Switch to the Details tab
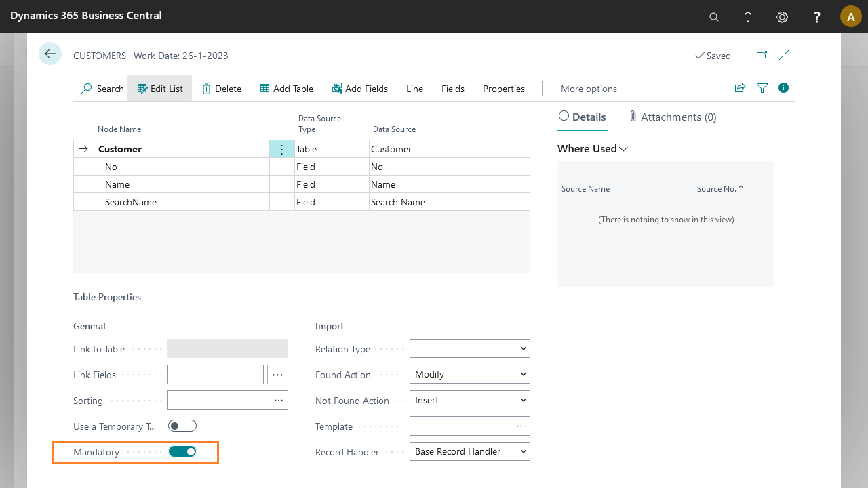 (x=582, y=117)
